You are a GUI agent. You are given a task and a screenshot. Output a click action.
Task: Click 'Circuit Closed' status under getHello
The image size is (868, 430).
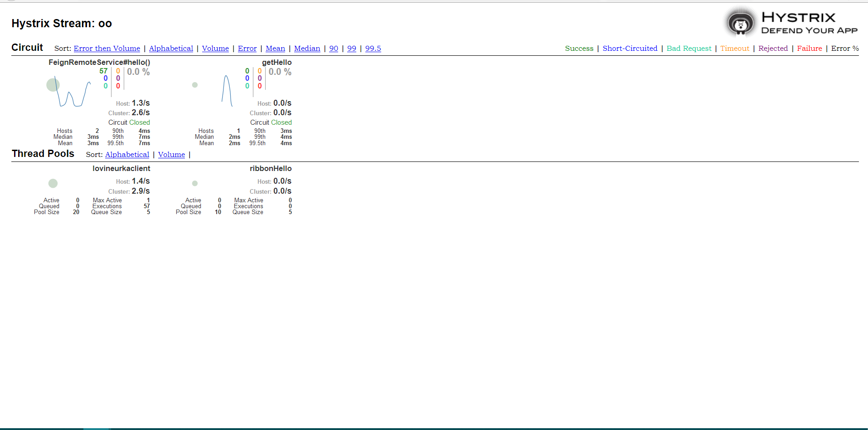(x=271, y=122)
